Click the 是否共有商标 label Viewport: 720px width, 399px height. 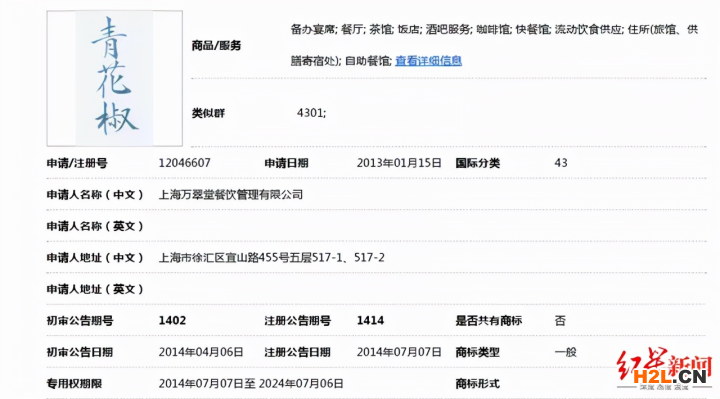(x=489, y=320)
